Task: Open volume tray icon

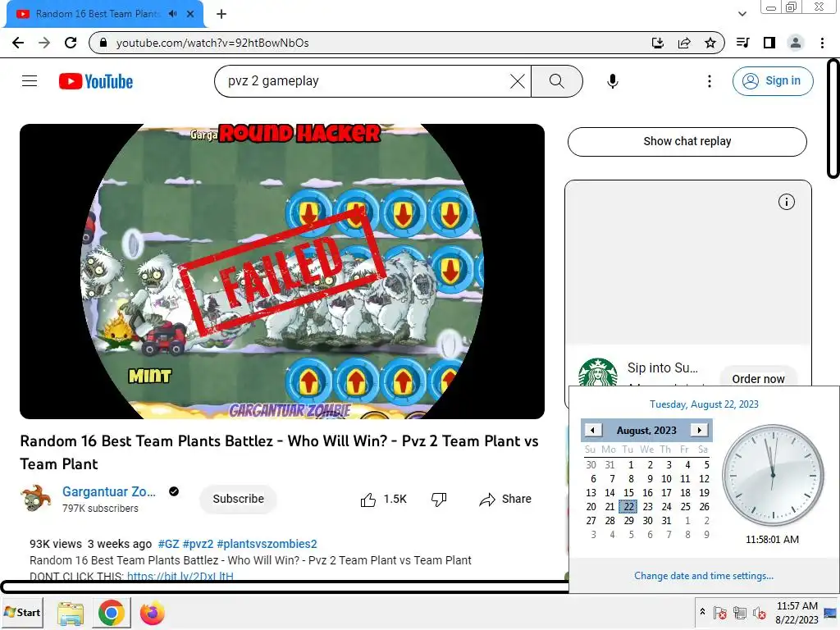Action: tap(759, 613)
